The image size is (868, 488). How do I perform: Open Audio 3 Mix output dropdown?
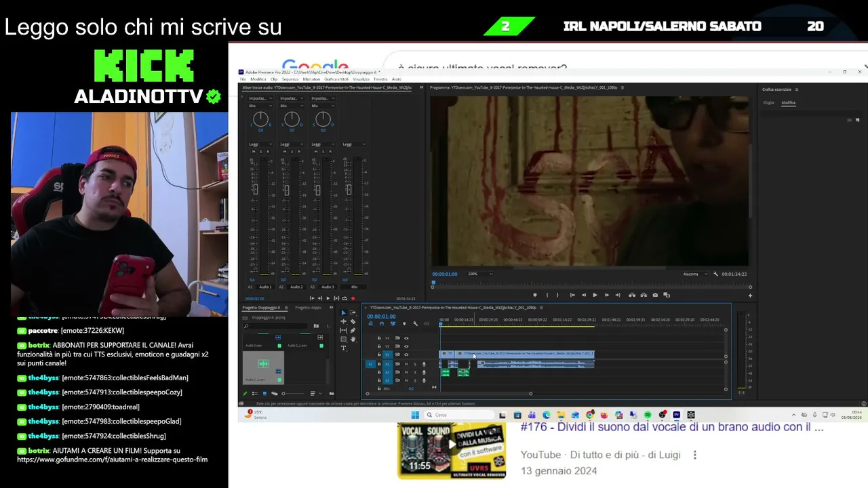point(323,106)
